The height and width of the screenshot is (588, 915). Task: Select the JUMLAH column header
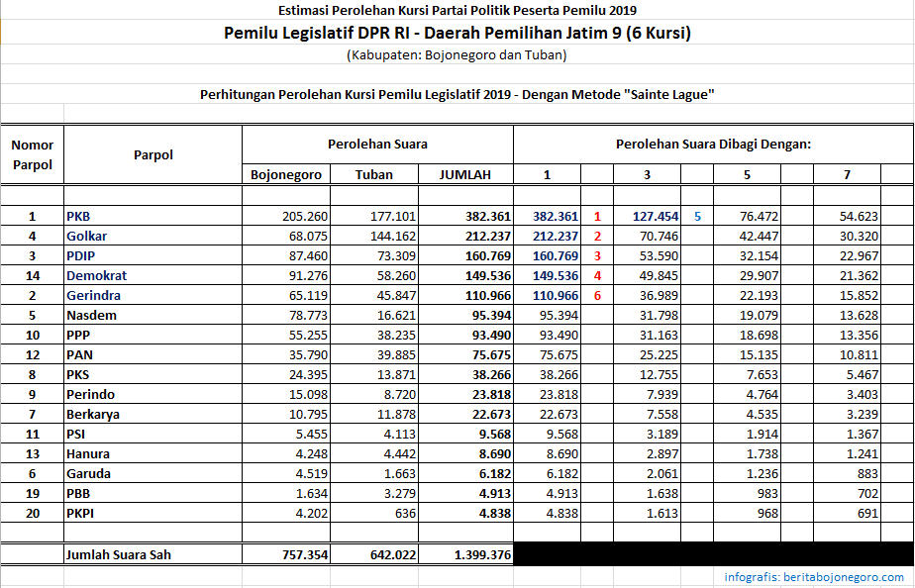[465, 174]
